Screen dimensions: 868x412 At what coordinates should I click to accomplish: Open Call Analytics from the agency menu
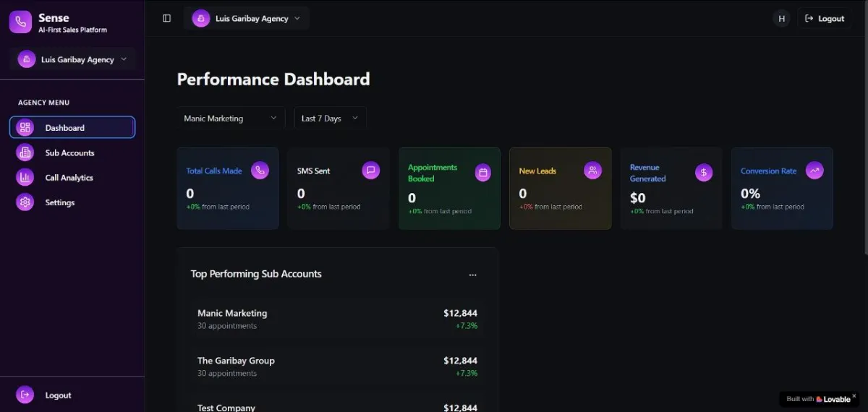pyautogui.click(x=72, y=178)
